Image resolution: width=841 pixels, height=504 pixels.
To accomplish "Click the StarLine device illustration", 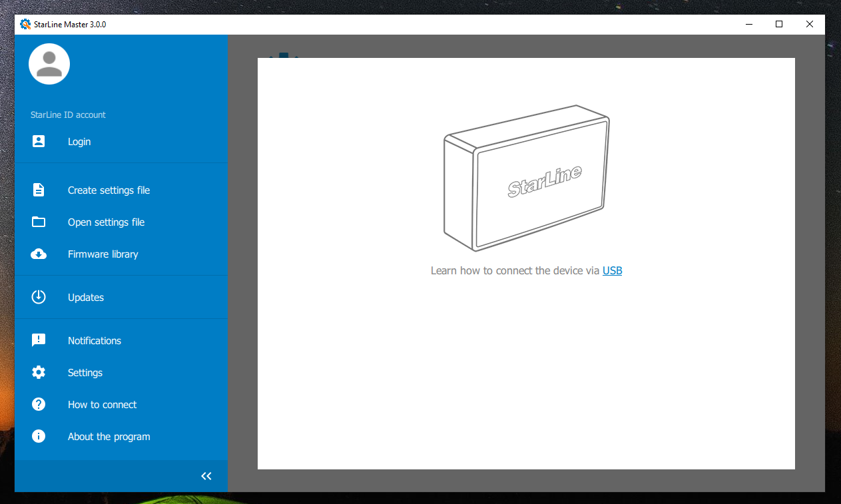I will [x=526, y=178].
